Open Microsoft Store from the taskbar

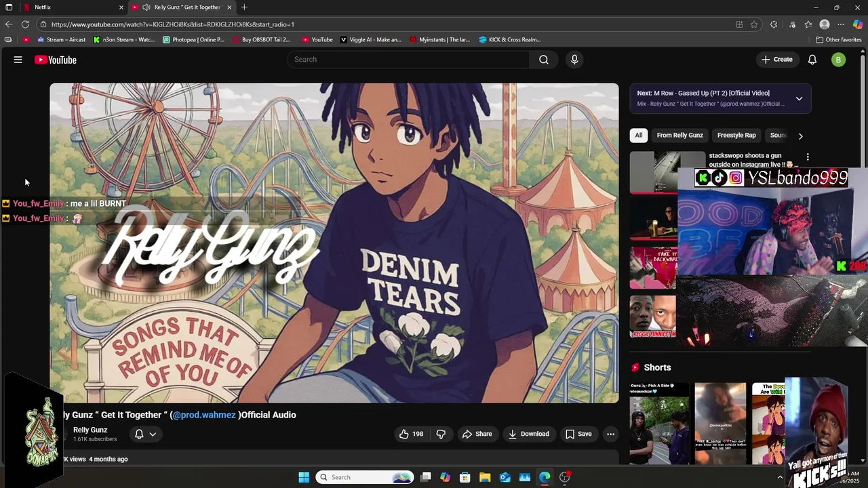click(x=465, y=477)
